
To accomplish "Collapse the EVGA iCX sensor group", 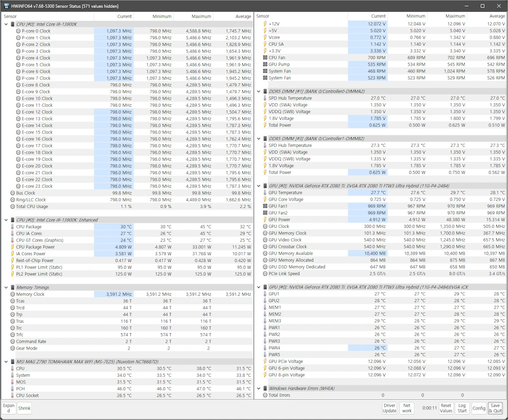I will click(258, 287).
